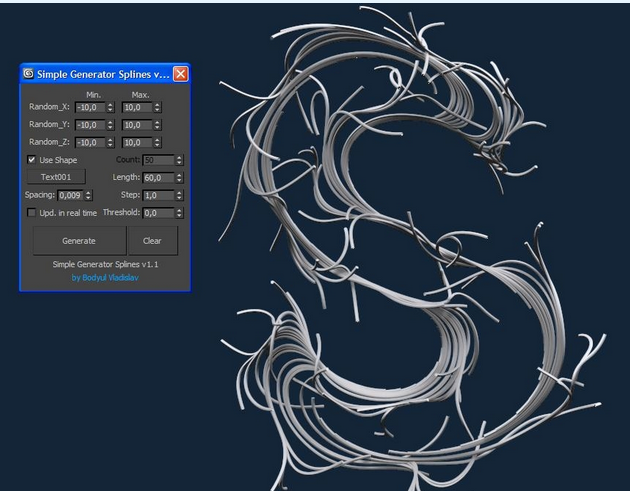Adjust the Step spinner arrows
The image size is (630, 491).
click(179, 195)
